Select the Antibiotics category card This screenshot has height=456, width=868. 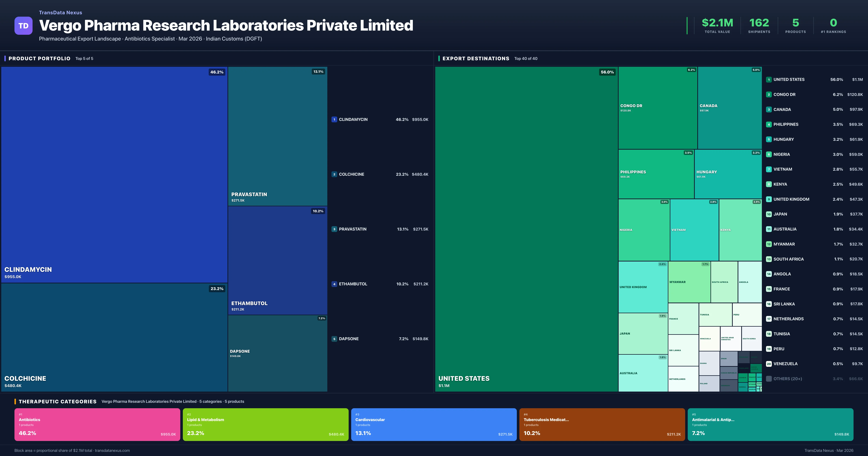[x=97, y=424]
